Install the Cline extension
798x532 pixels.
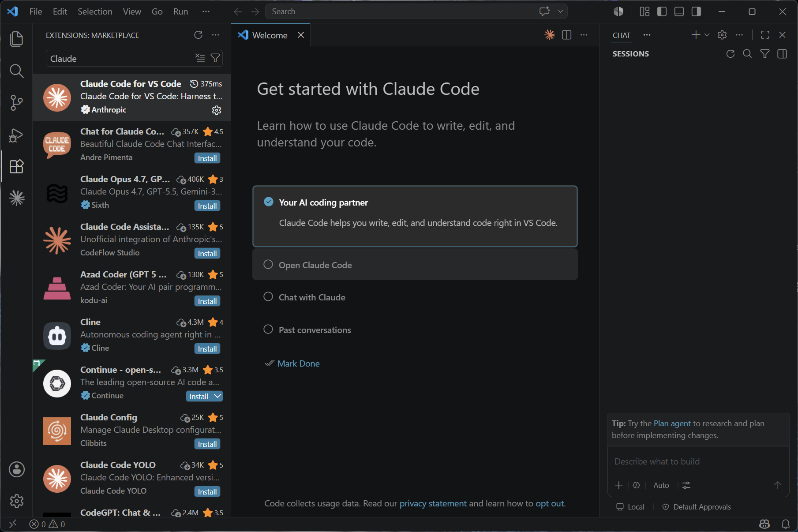pos(207,348)
